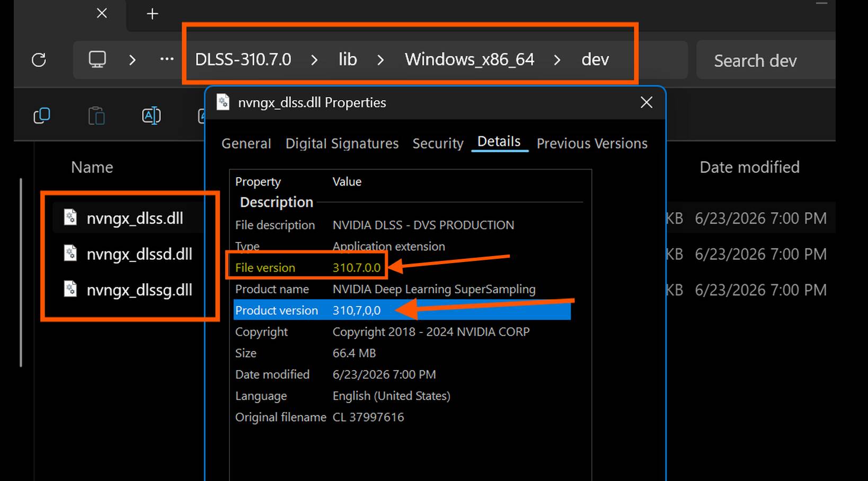Viewport: 868px width, 481px height.
Task: Close the current Explorer tab
Action: click(x=102, y=13)
